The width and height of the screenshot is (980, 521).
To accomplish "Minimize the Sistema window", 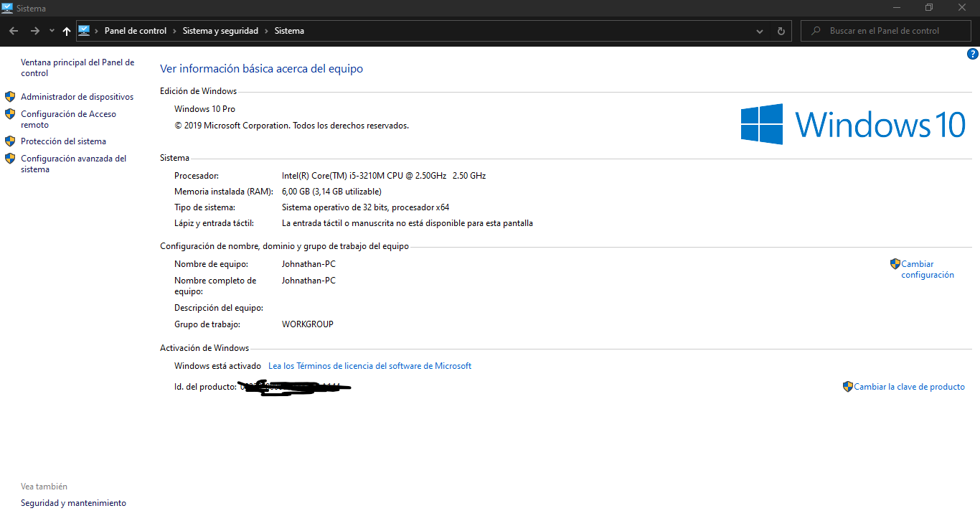I will [897, 7].
